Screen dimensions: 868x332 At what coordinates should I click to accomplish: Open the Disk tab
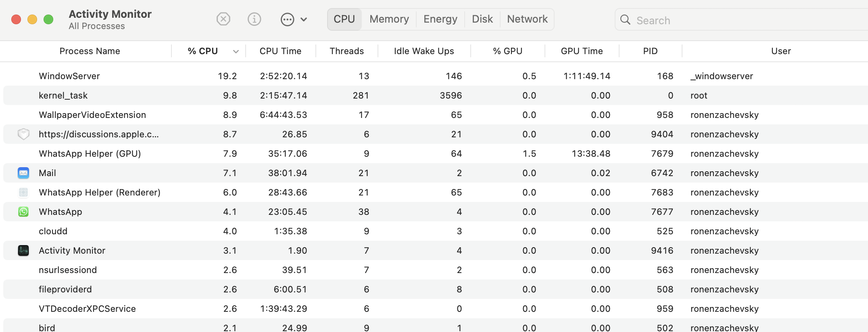[482, 19]
